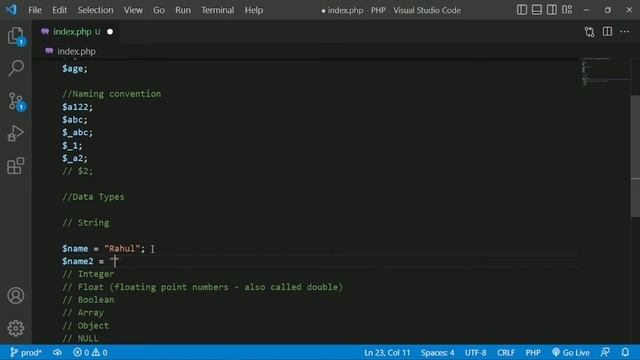Image resolution: width=640 pixels, height=360 pixels.
Task: Open the Help menu
Action: coord(253,10)
